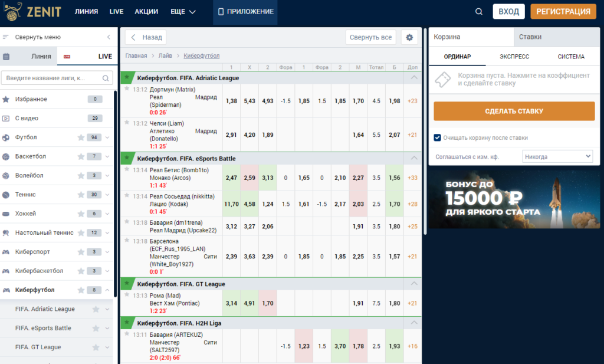Toggle green star of Adriatic League header
Screen dimensions: 604x364
pyautogui.click(x=127, y=77)
